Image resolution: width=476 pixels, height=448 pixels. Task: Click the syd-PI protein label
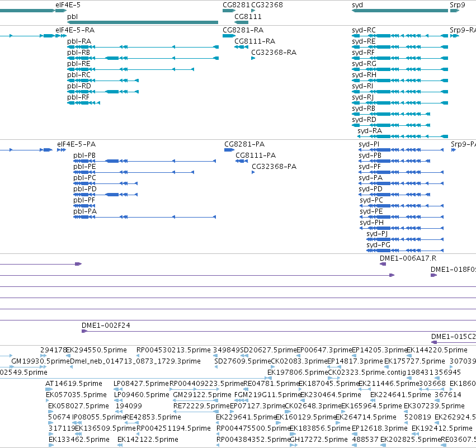tap(369, 144)
